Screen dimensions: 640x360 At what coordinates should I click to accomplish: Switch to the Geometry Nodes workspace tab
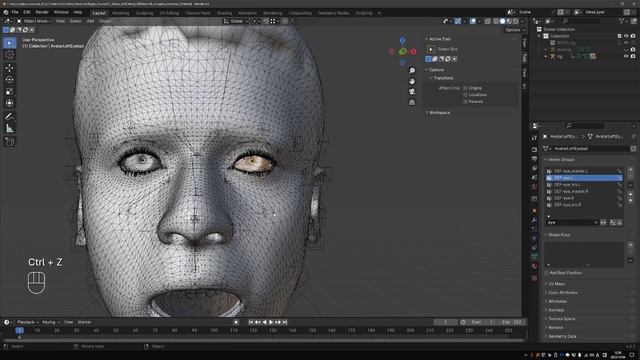point(333,13)
